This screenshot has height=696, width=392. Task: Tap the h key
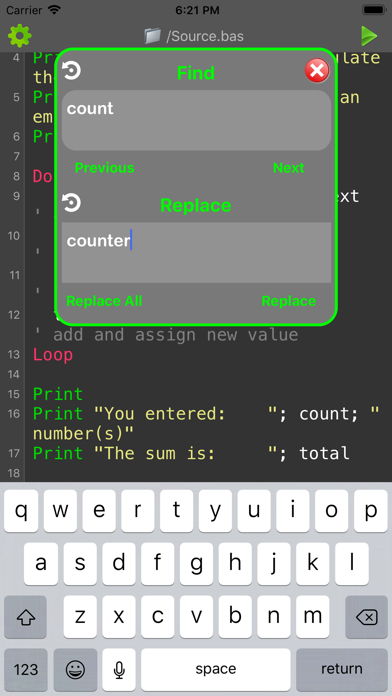click(x=235, y=563)
